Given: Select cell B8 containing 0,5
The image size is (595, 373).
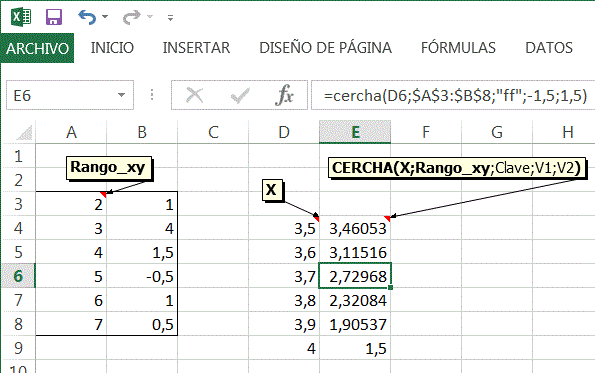Looking at the screenshot, I should [x=142, y=324].
